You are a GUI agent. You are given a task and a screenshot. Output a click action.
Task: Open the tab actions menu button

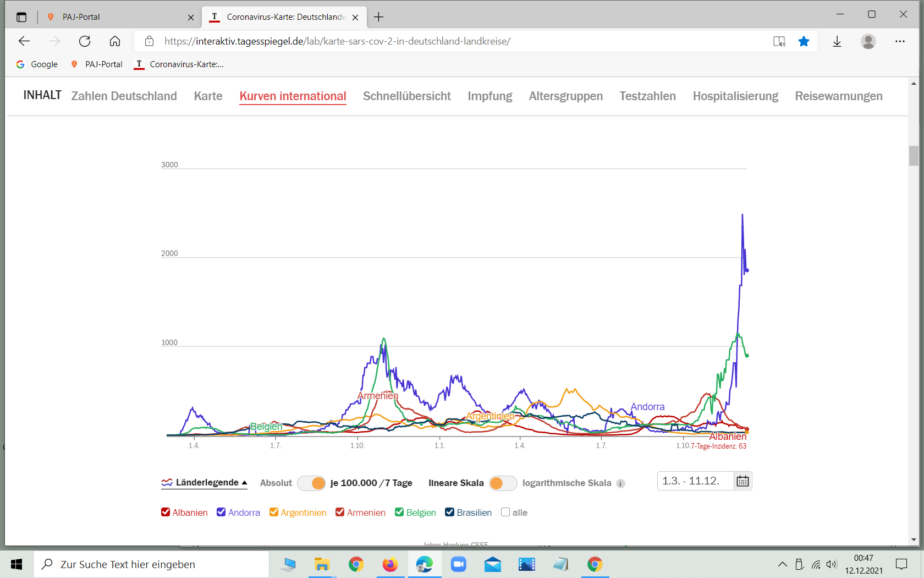[x=21, y=17]
